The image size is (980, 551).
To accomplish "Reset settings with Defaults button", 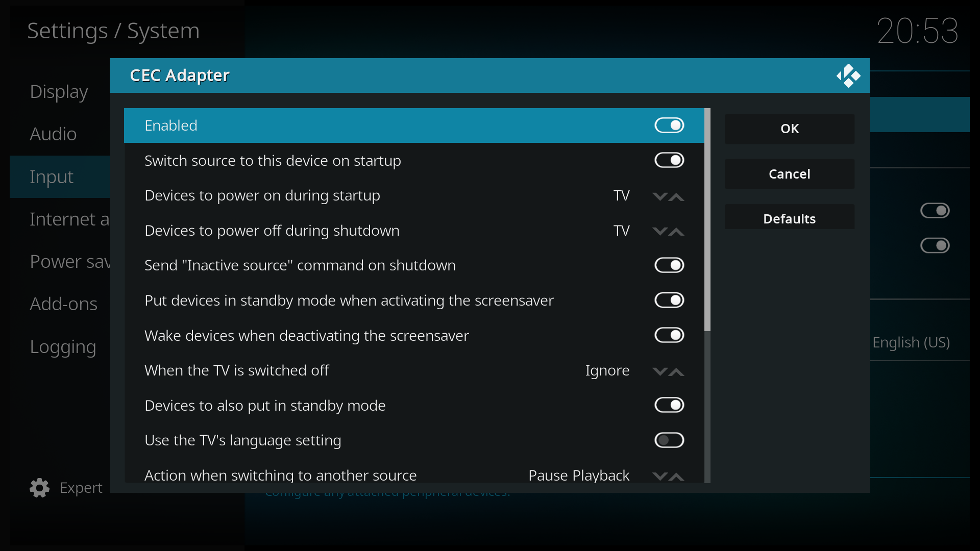I will [789, 219].
